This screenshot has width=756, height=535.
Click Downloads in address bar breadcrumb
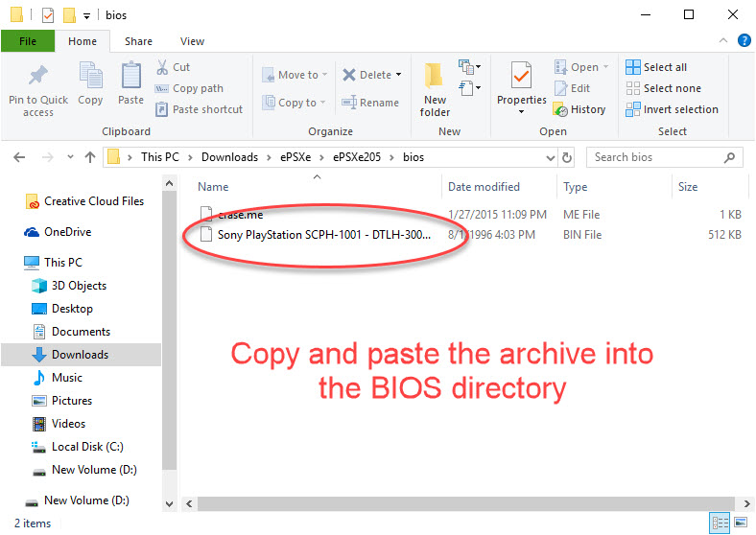point(229,157)
